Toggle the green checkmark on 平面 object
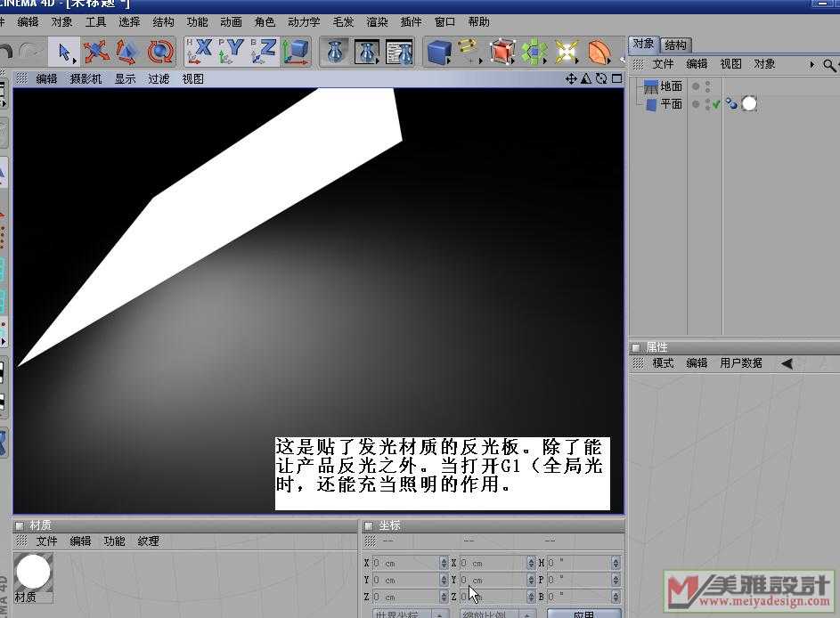 coord(716,104)
